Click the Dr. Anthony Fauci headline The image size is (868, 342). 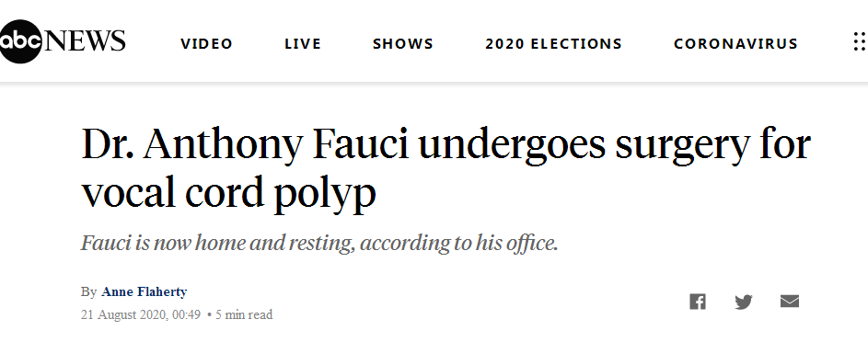pyautogui.click(x=446, y=168)
